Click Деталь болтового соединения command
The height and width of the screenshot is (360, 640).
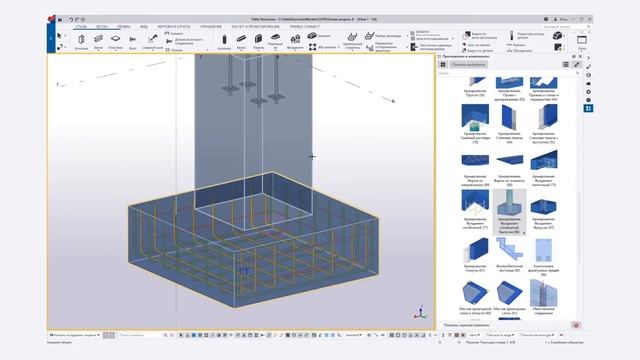[x=185, y=41]
